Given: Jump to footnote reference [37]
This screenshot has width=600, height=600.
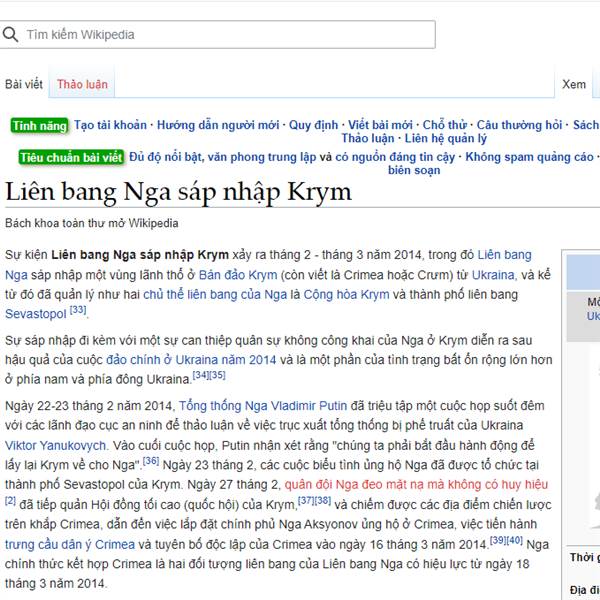Looking at the screenshot, I should pyautogui.click(x=306, y=501).
